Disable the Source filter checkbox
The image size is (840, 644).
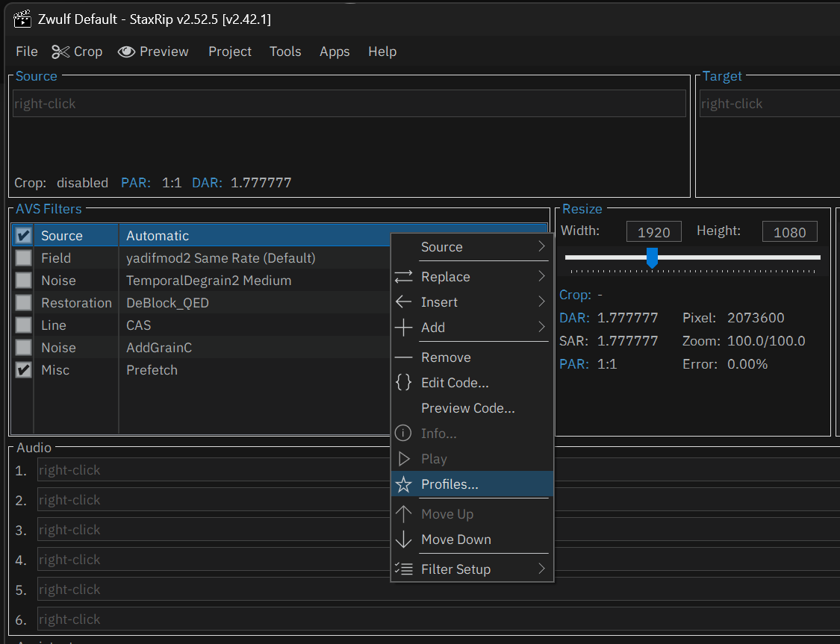tap(23, 236)
